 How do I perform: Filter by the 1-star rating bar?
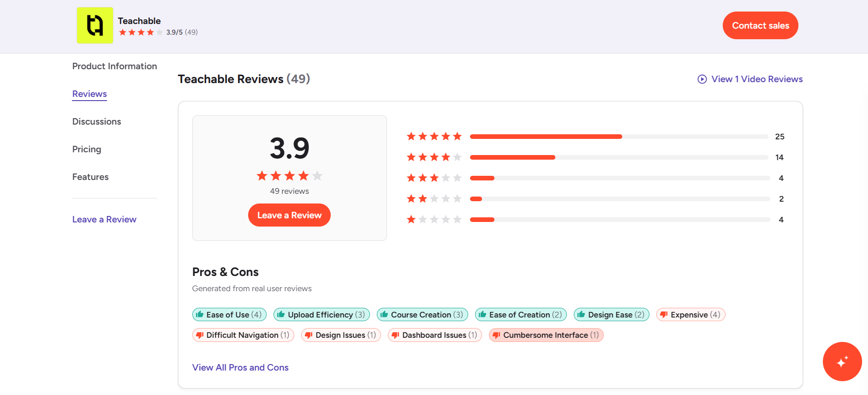click(x=620, y=220)
